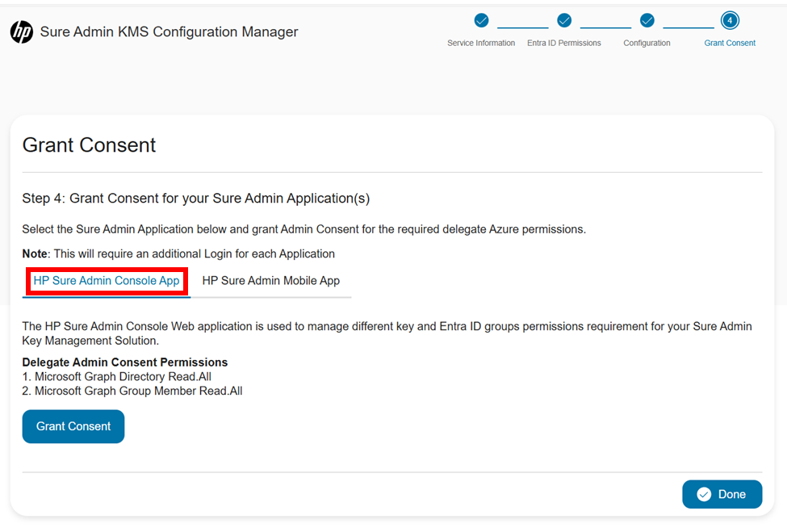Select the Grant Consent step 4 circle icon
This screenshot has height=532, width=787.
pyautogui.click(x=729, y=20)
